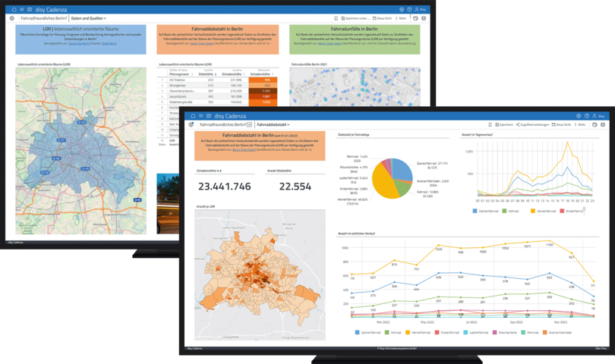Open 'Mehr' menu in front window
615x364 pixels.
coord(580,124)
